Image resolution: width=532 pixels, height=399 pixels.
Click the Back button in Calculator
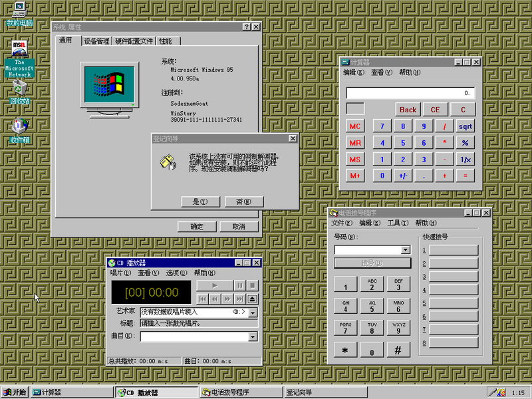(408, 110)
